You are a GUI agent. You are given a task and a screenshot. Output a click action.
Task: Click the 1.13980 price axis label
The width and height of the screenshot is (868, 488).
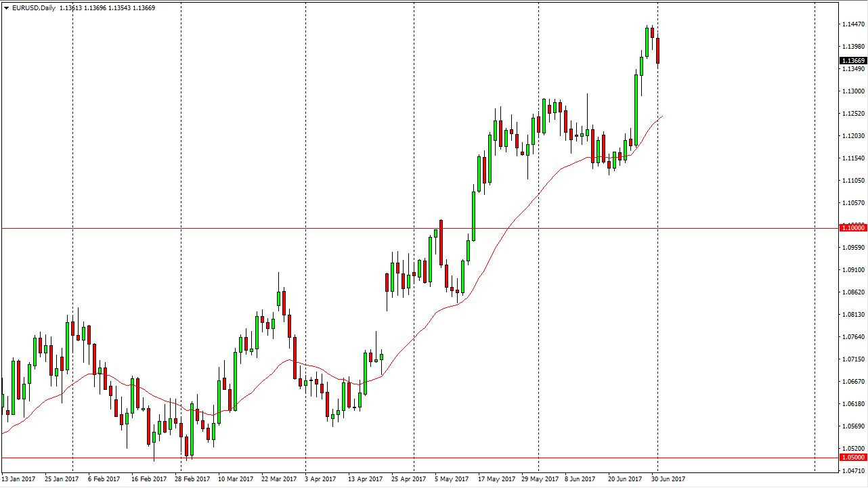click(853, 47)
